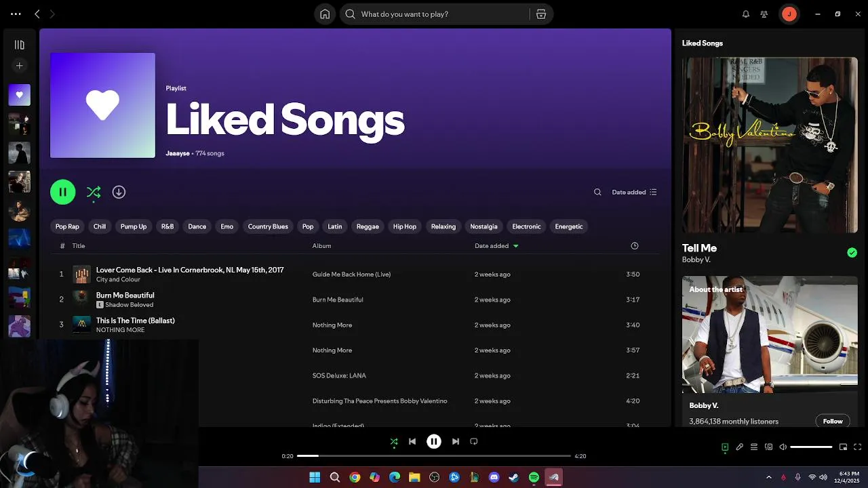Select the Country Blues filter chip

pos(268,226)
